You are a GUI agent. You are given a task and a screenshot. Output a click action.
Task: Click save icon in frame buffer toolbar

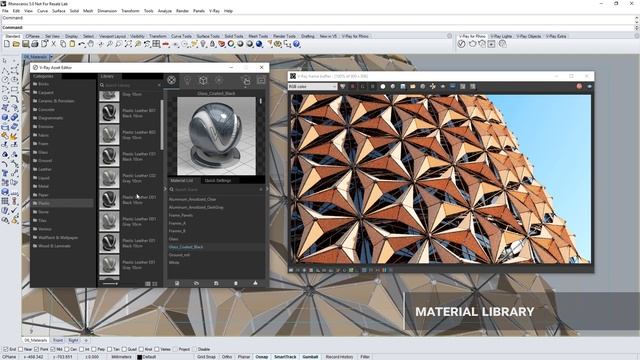click(x=403, y=87)
